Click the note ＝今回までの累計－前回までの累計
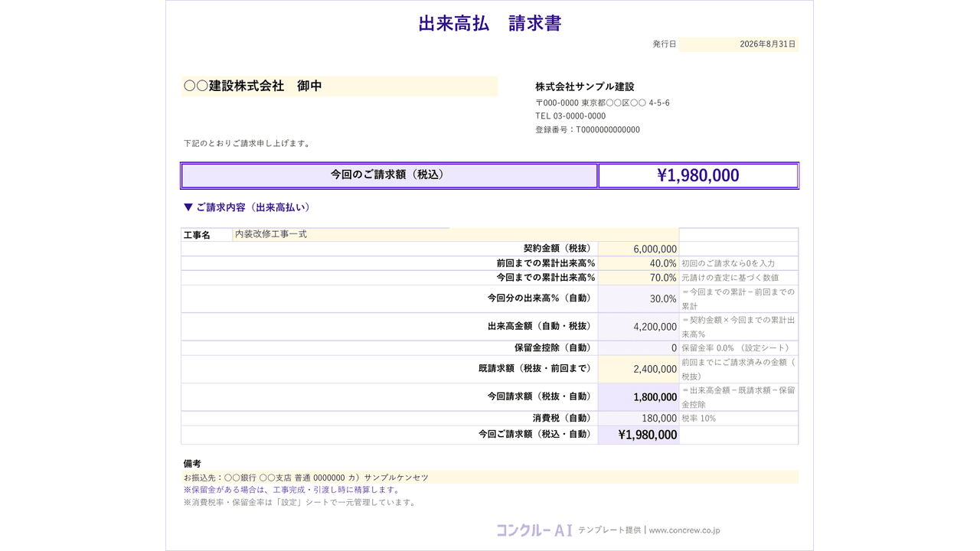 tap(738, 298)
